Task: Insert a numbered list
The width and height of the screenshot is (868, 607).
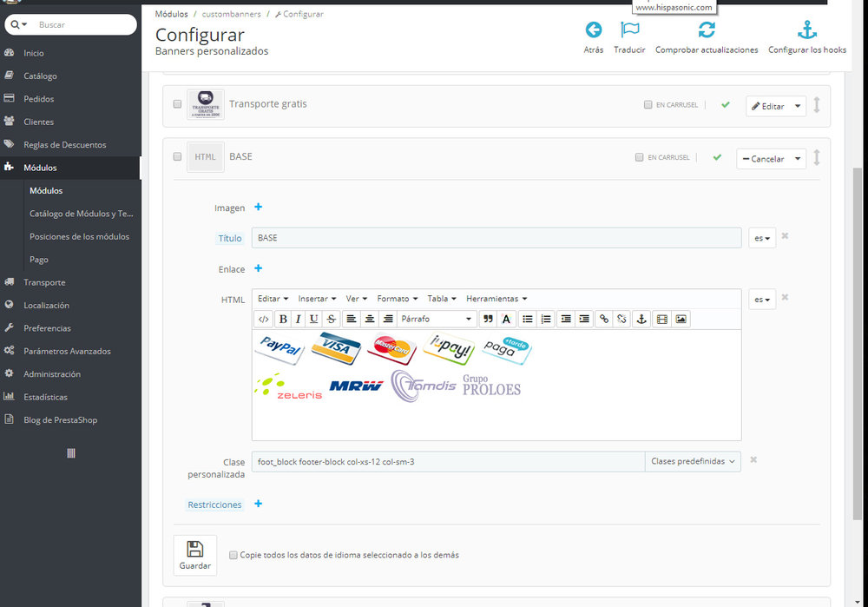Action: (546, 319)
